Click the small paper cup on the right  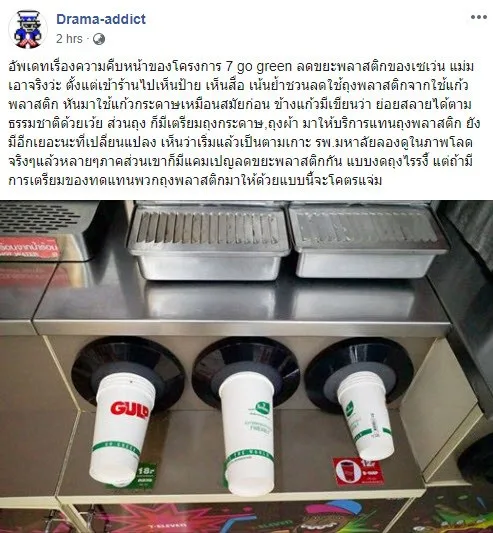coord(366,416)
